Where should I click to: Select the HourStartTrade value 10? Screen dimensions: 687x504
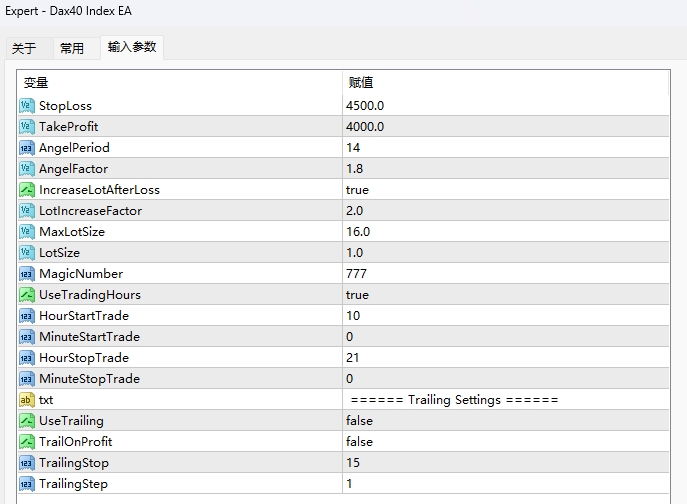pos(353,316)
